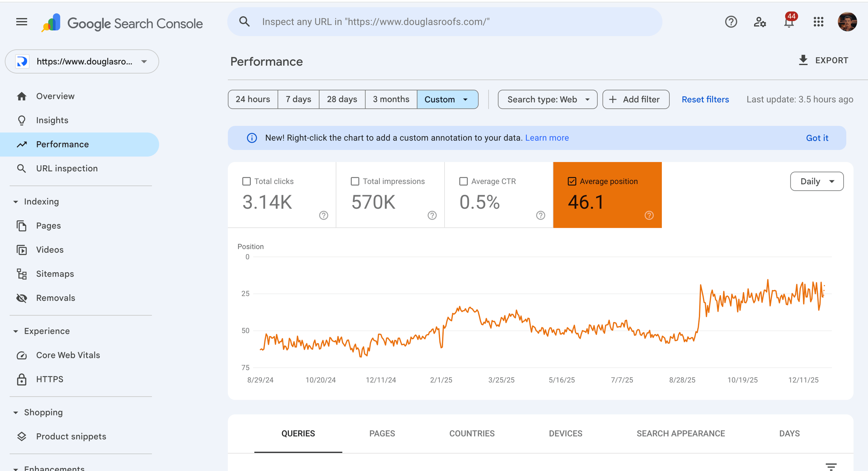Collapse the Indexing section
Image resolution: width=868 pixels, height=471 pixels.
tap(16, 202)
